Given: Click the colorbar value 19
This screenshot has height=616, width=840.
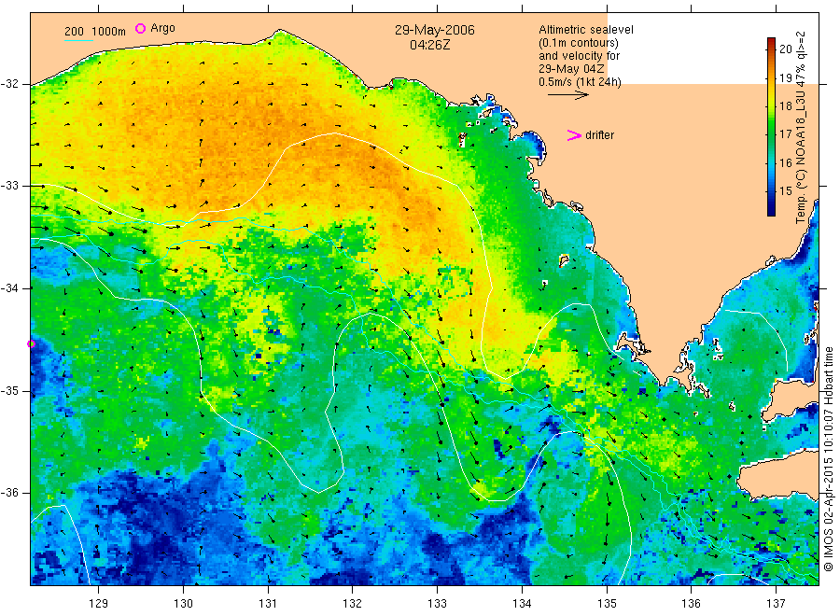Looking at the screenshot, I should 785,77.
